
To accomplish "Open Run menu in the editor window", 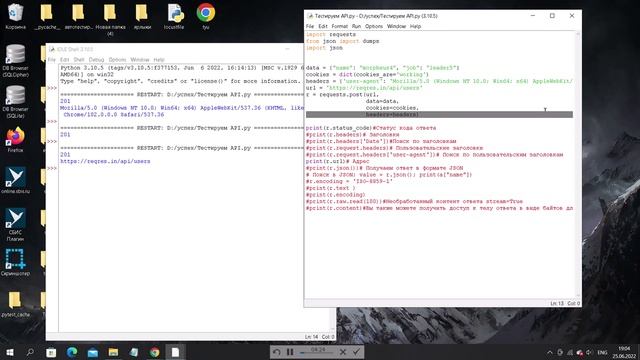I will [356, 26].
